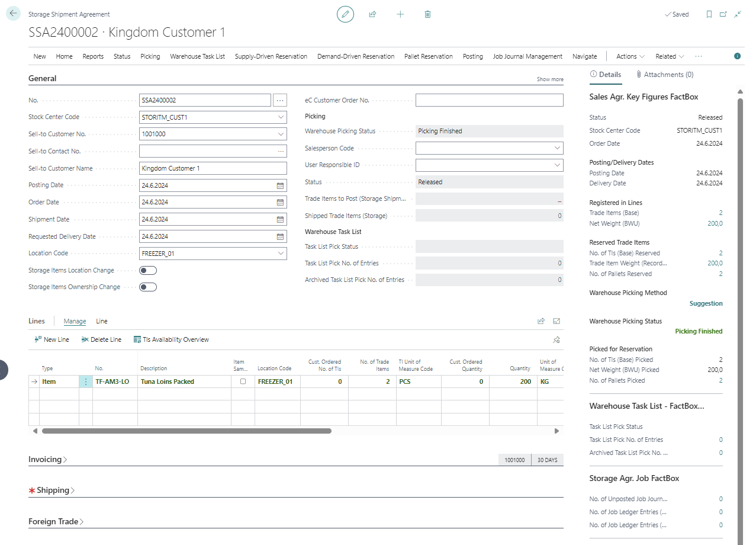This screenshot has width=756, height=545.
Task: Click Show more in General section
Action: tap(549, 79)
